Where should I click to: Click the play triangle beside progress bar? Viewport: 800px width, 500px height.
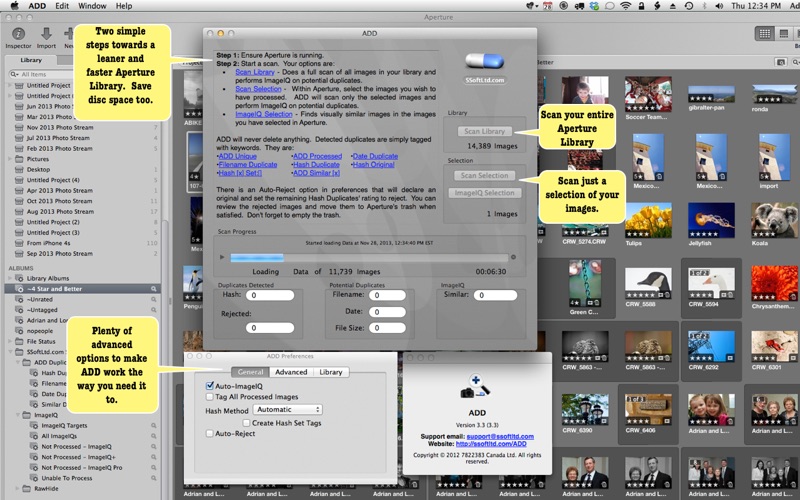(x=222, y=257)
